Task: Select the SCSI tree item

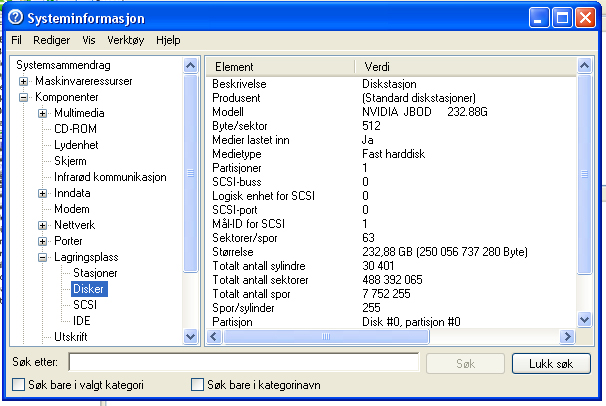Action: (x=85, y=305)
